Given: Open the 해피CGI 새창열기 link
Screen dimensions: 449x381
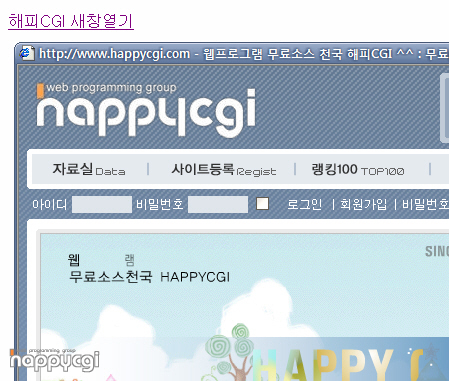Looking at the screenshot, I should [x=71, y=21].
